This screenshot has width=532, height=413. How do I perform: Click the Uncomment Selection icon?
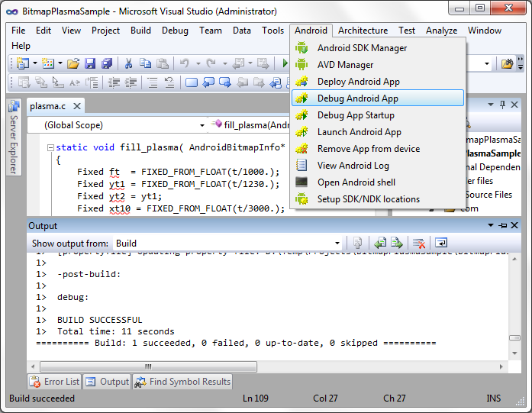pos(169,82)
